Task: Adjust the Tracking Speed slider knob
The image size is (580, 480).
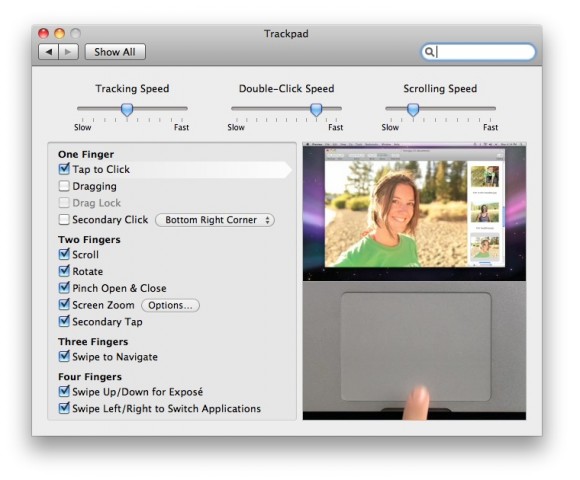Action: pyautogui.click(x=127, y=109)
